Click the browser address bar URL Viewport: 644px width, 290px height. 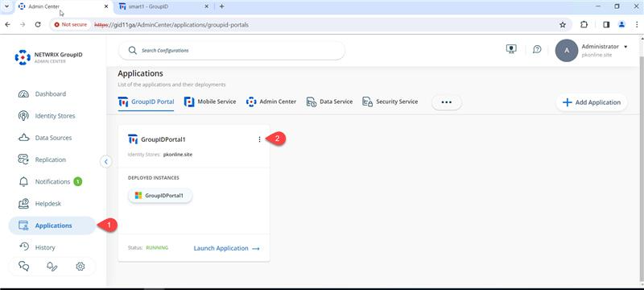coord(171,25)
